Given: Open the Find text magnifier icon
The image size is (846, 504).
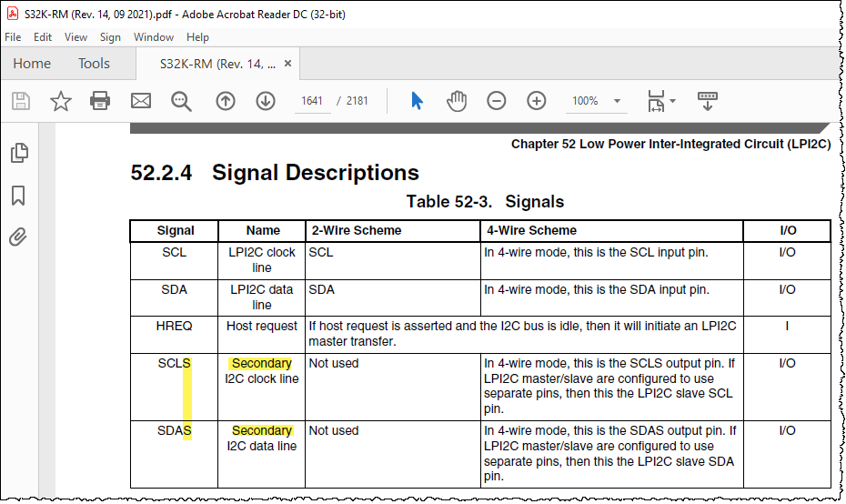Looking at the screenshot, I should [x=181, y=101].
